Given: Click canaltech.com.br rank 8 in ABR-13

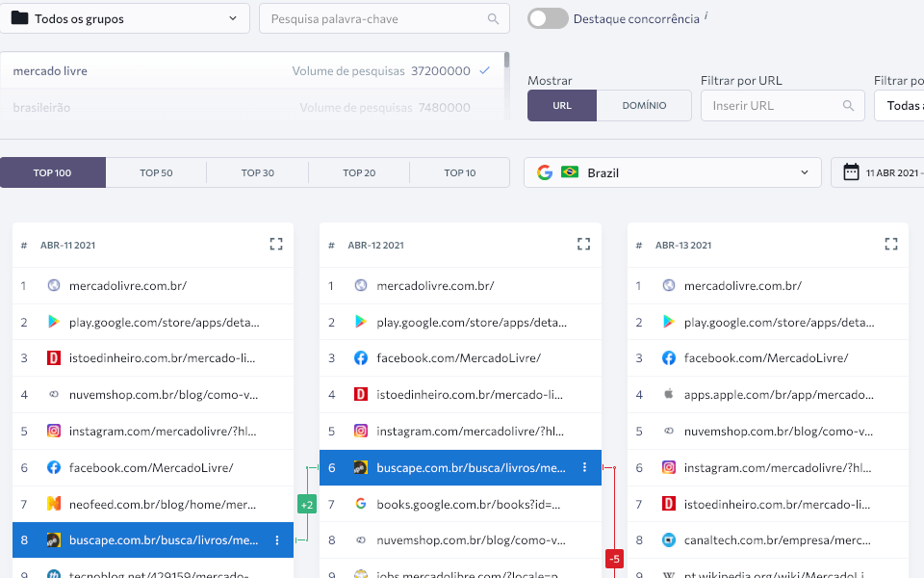Looking at the screenshot, I should coord(778,540).
